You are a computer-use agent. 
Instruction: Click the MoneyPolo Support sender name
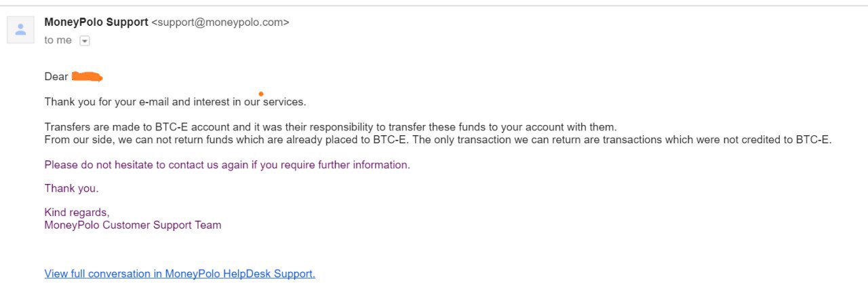point(96,22)
